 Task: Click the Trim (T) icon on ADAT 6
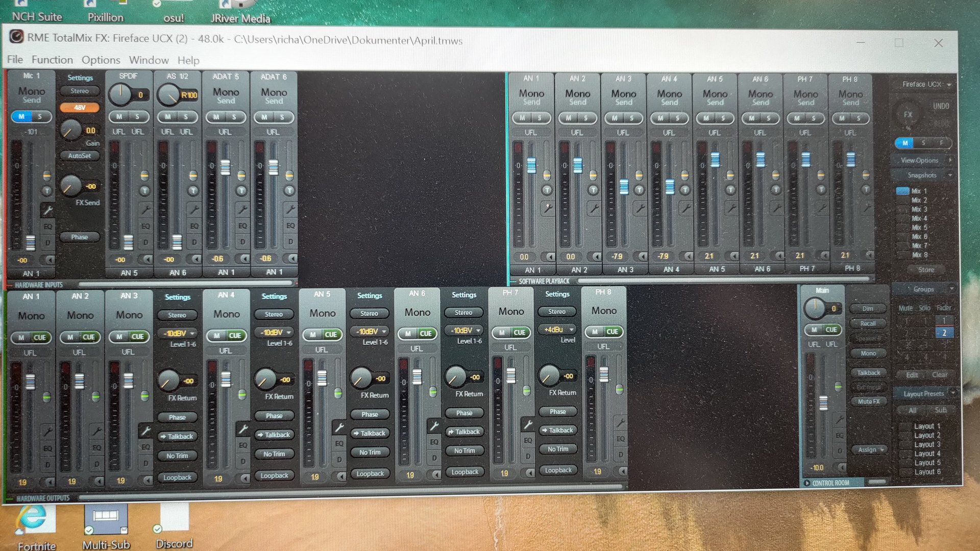click(x=289, y=191)
